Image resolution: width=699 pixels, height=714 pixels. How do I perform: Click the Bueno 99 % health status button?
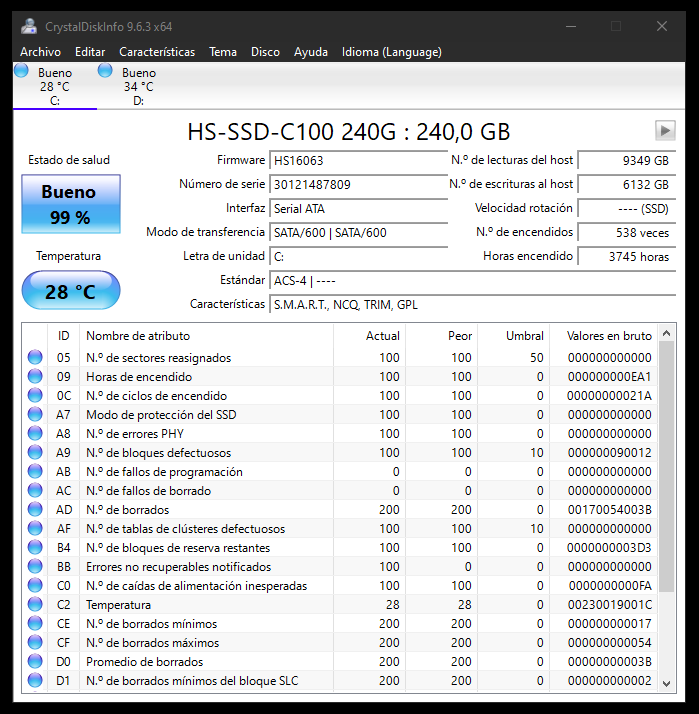coord(71,204)
